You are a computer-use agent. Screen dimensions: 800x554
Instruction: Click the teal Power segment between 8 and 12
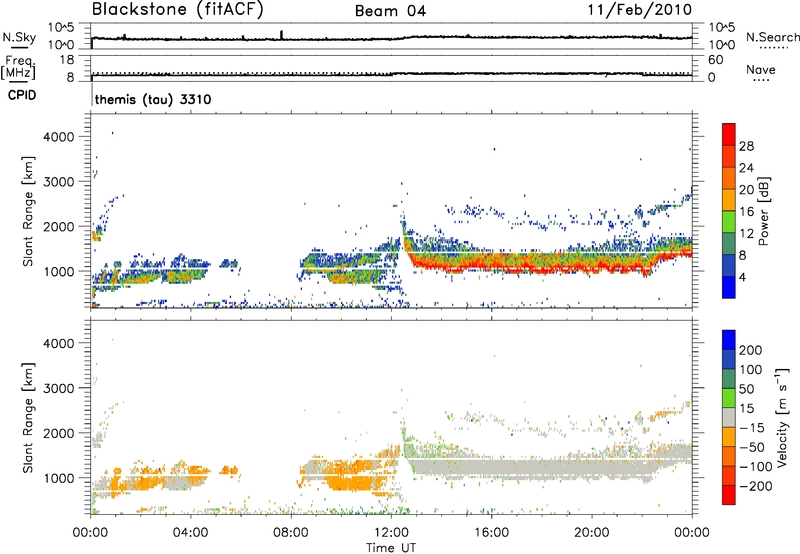click(729, 244)
